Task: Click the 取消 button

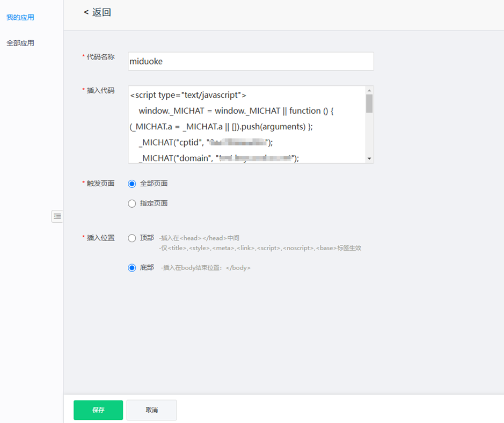Action: [x=152, y=410]
